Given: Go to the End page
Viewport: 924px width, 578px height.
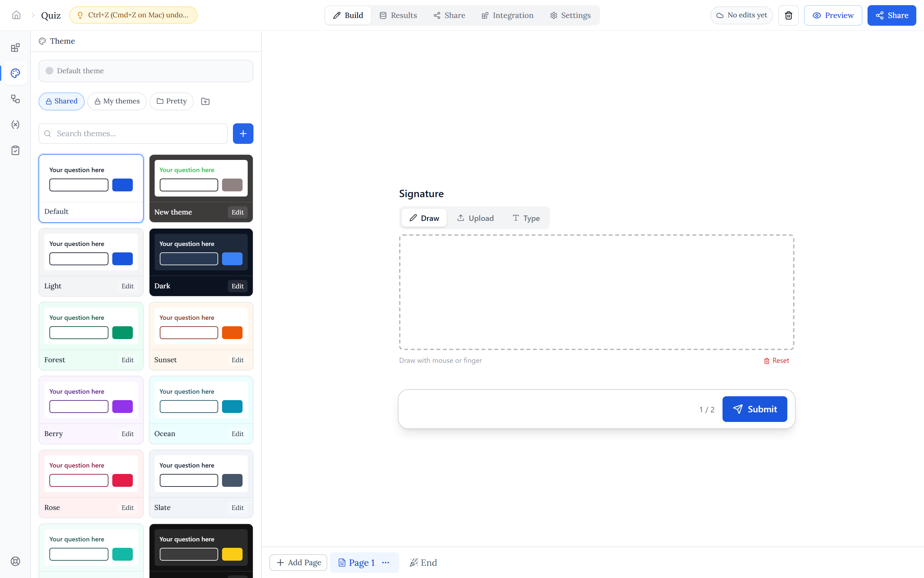Looking at the screenshot, I should 423,562.
